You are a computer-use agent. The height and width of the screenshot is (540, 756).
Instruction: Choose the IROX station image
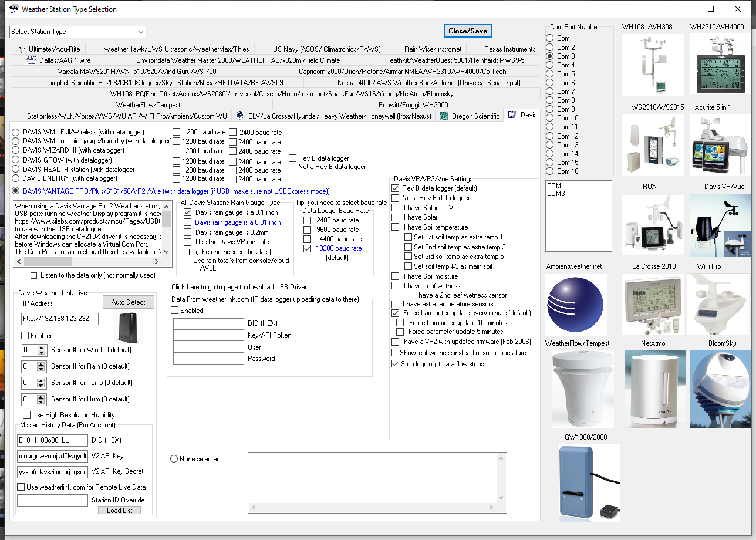click(x=653, y=225)
